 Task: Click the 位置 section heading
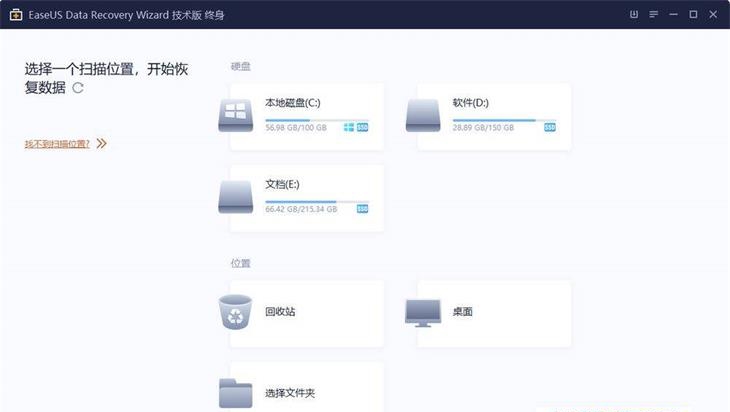pyautogui.click(x=241, y=263)
